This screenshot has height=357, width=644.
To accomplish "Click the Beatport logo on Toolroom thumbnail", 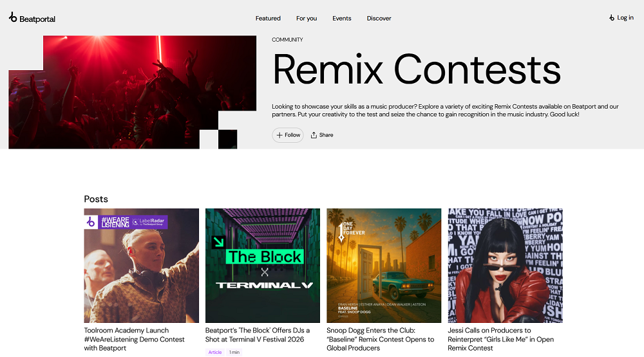I will tap(91, 222).
